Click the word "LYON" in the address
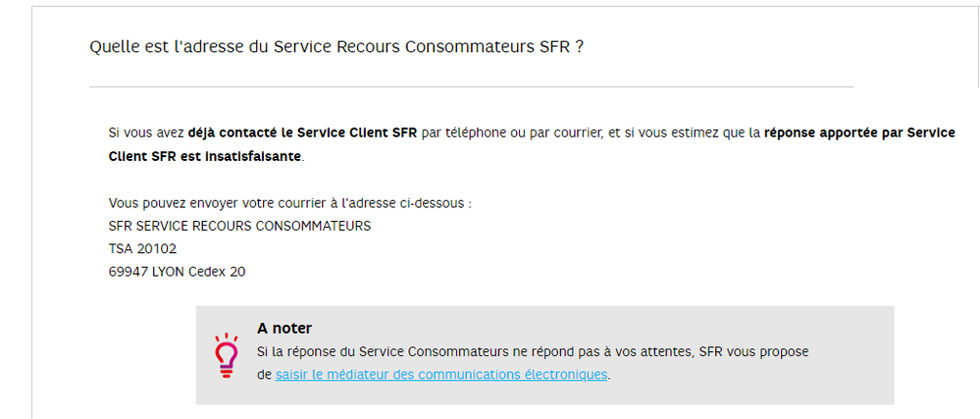The width and height of the screenshot is (980, 419). click(x=167, y=272)
